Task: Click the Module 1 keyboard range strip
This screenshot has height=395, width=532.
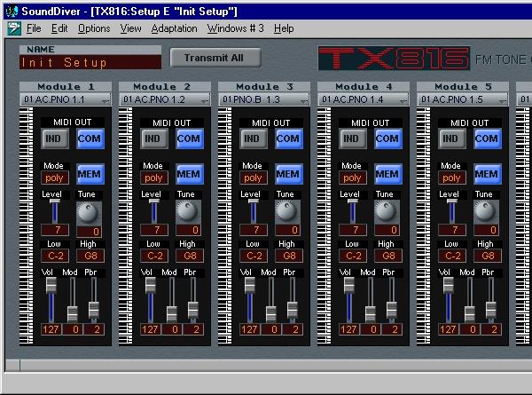Action: [x=26, y=225]
